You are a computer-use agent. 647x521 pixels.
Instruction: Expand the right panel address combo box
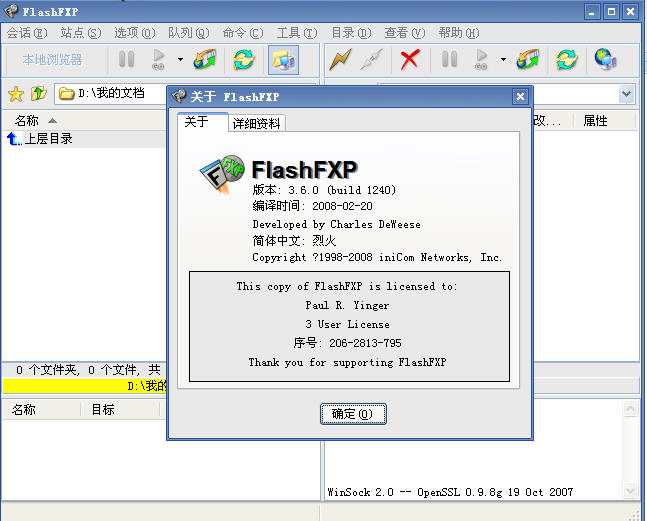(626, 94)
